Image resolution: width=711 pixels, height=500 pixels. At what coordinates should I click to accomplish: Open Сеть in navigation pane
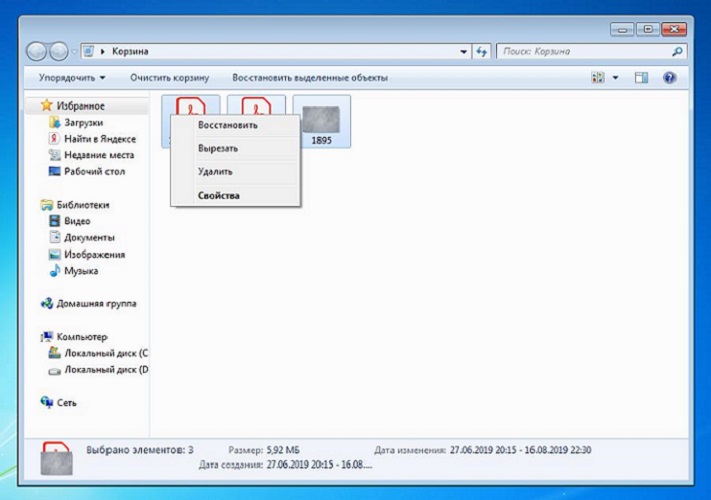66,403
